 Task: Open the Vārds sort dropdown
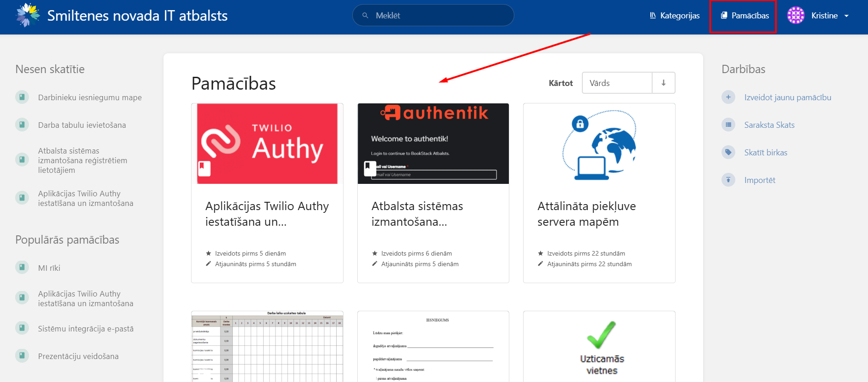pyautogui.click(x=617, y=83)
